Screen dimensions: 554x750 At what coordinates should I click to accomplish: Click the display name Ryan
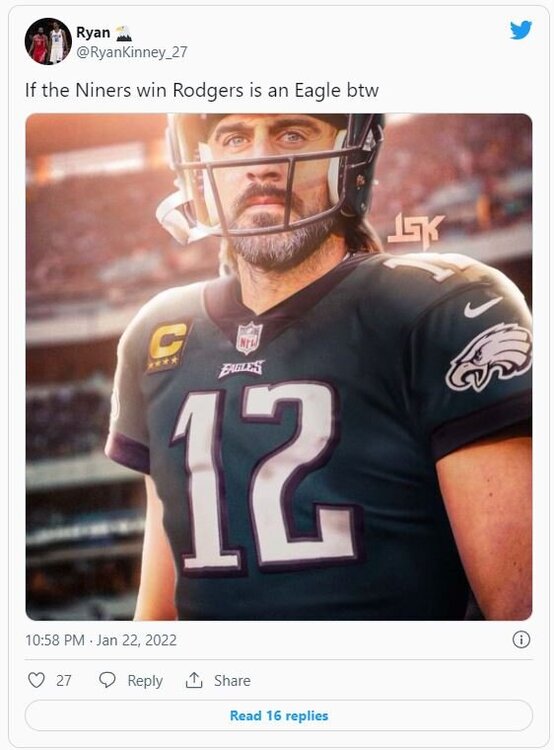coord(93,33)
